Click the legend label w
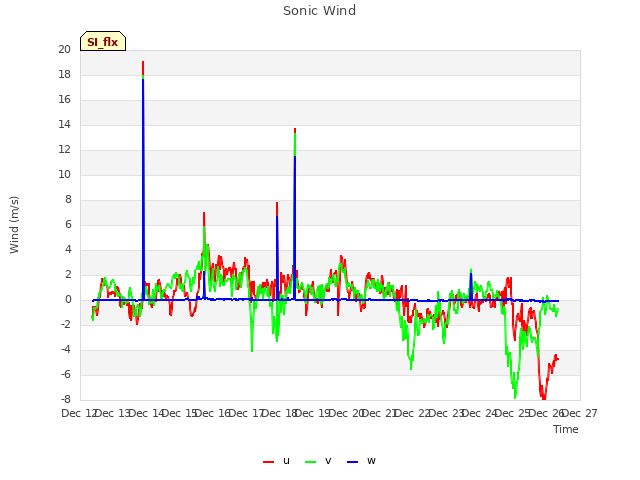 tap(371, 461)
